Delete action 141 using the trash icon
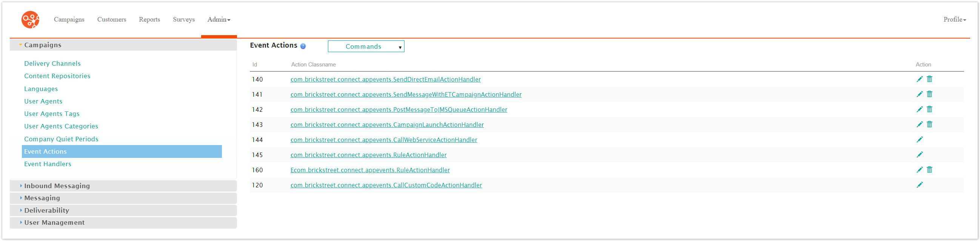The height and width of the screenshot is (241, 980). point(929,94)
